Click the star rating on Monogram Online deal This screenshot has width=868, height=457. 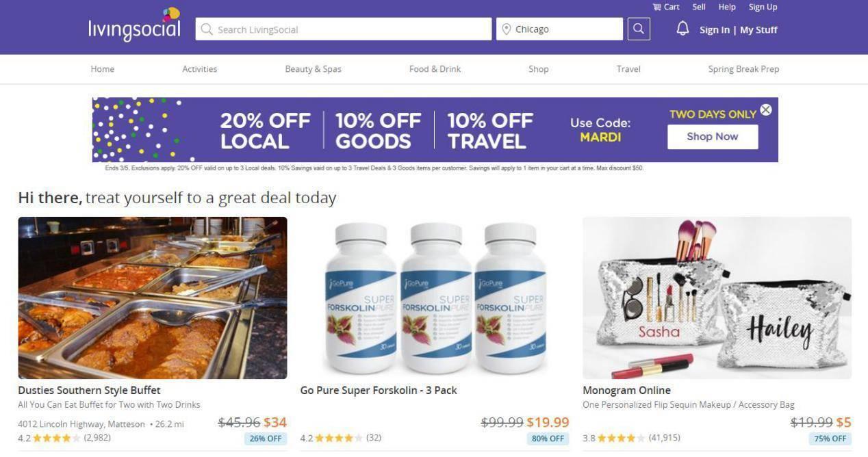(x=622, y=438)
